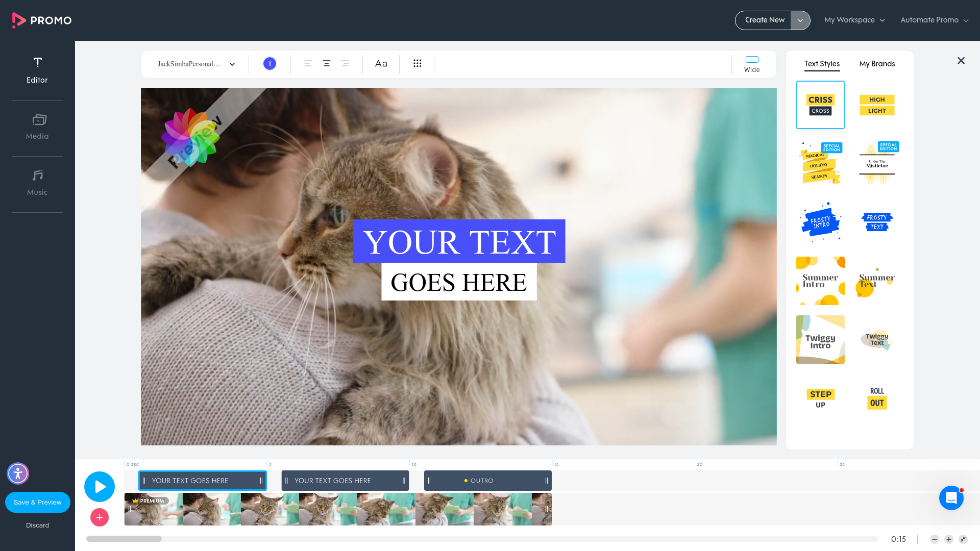The width and height of the screenshot is (980, 551).
Task: Play the video preview
Action: pyautogui.click(x=100, y=487)
